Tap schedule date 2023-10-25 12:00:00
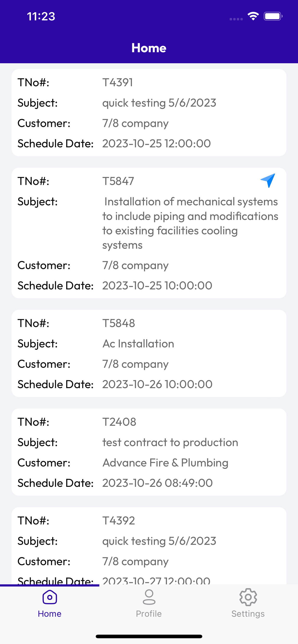The width and height of the screenshot is (298, 644). (156, 144)
